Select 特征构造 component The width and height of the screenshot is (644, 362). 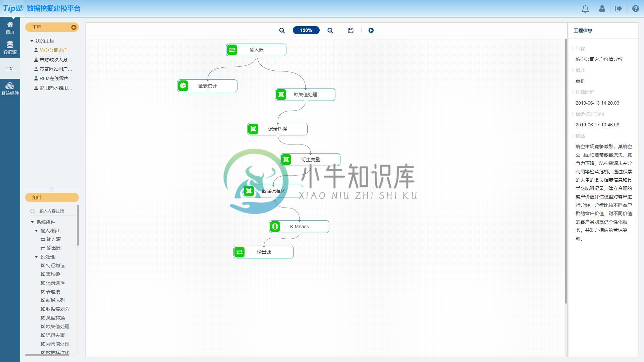point(53,265)
